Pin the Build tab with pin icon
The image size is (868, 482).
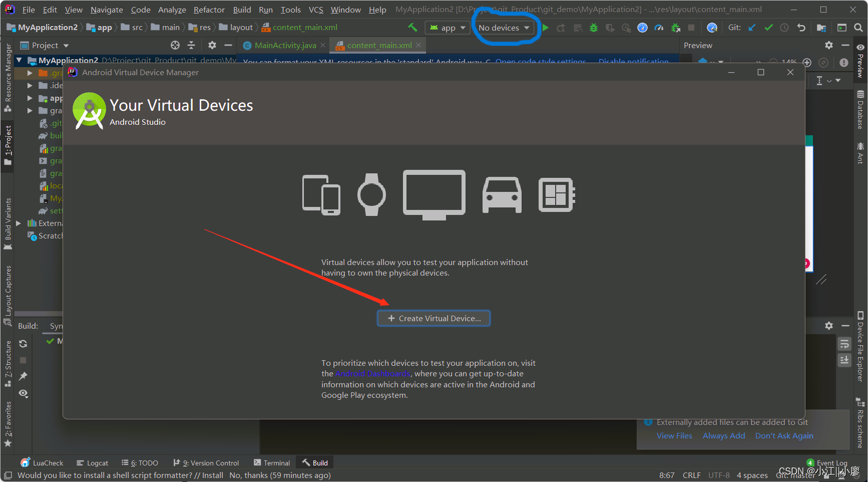pos(23,376)
